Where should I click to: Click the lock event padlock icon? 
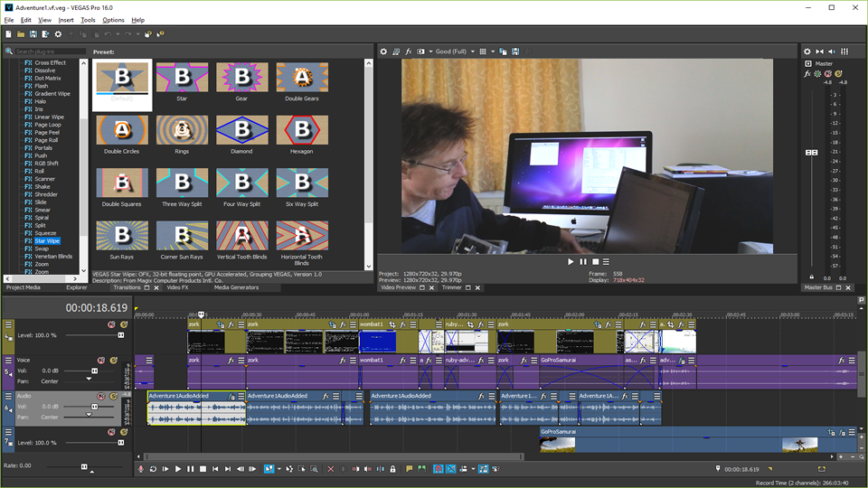(392, 469)
